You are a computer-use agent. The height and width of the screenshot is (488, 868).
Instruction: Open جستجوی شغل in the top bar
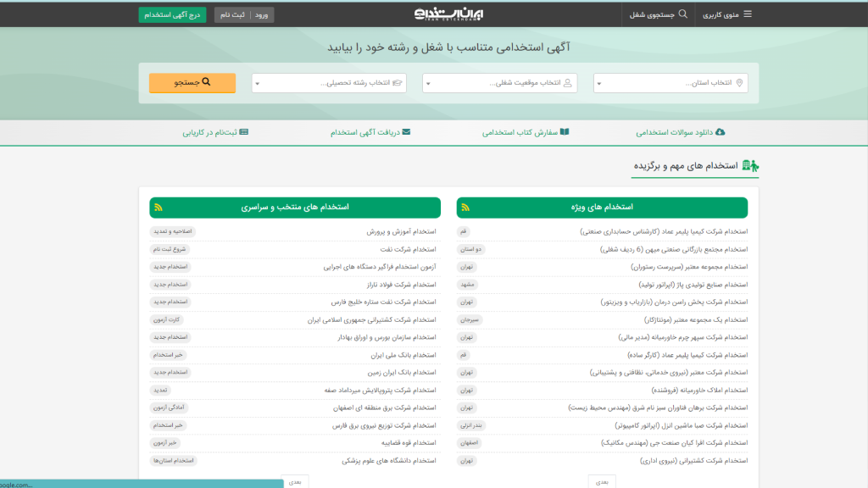click(658, 14)
